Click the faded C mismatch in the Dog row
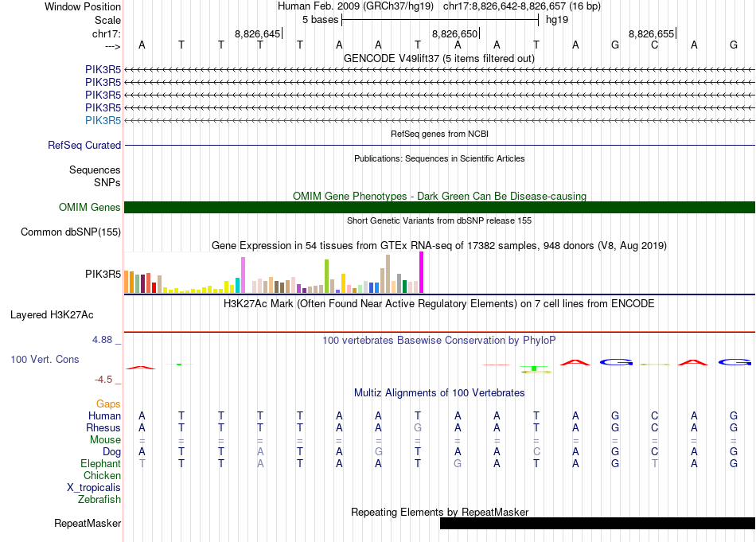 point(536,452)
